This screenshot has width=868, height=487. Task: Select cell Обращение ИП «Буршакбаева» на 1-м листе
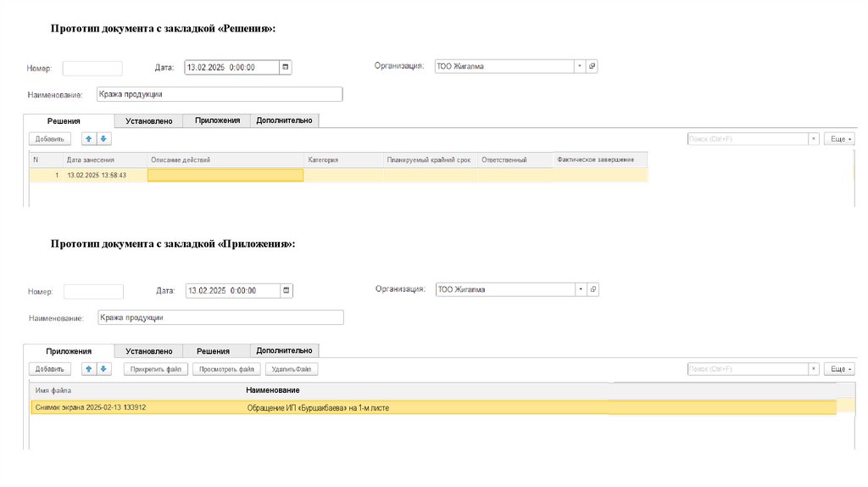(318, 408)
